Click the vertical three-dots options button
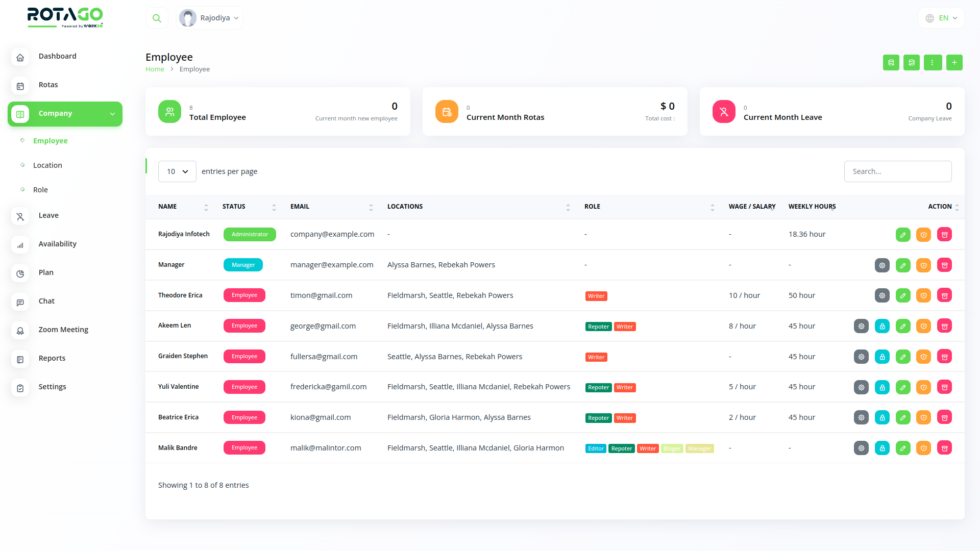 (933, 63)
